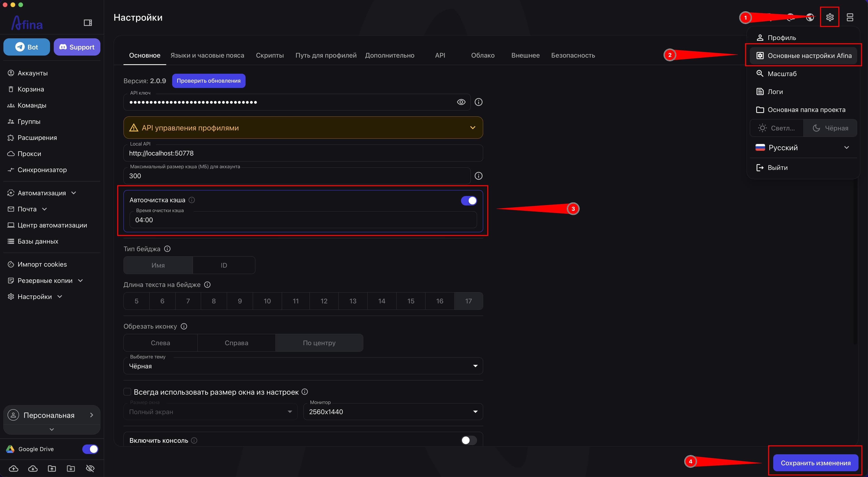The image size is (868, 477).
Task: Click the info icon next to API key
Action: 479,102
